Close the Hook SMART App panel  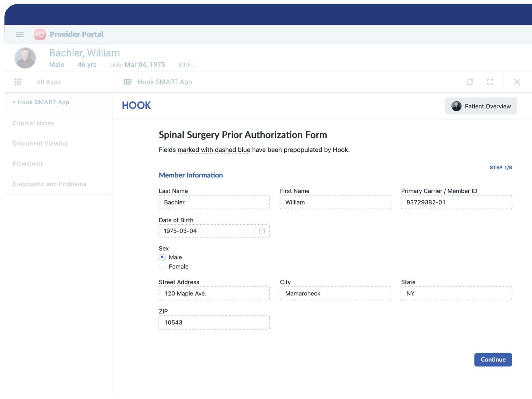pos(517,82)
